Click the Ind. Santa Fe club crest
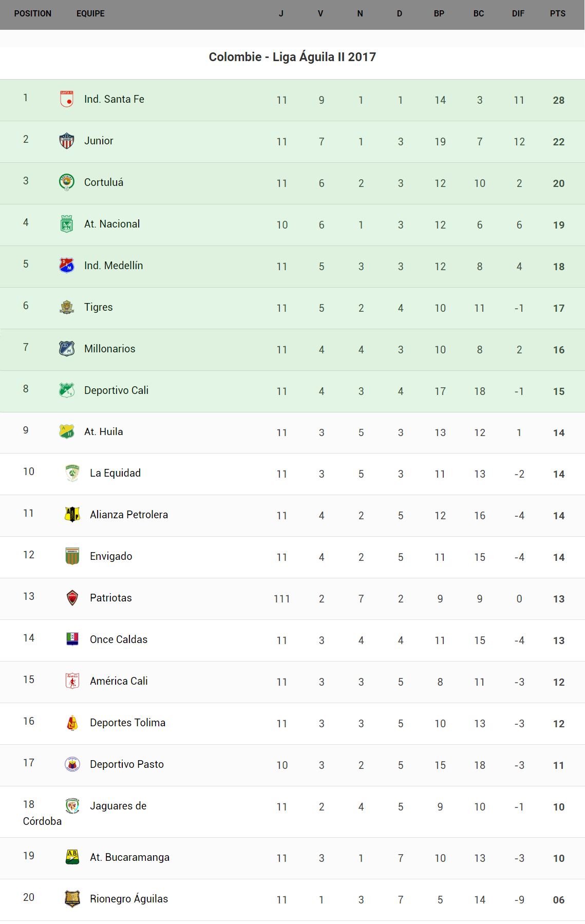This screenshot has height=924, width=585. 67,99
